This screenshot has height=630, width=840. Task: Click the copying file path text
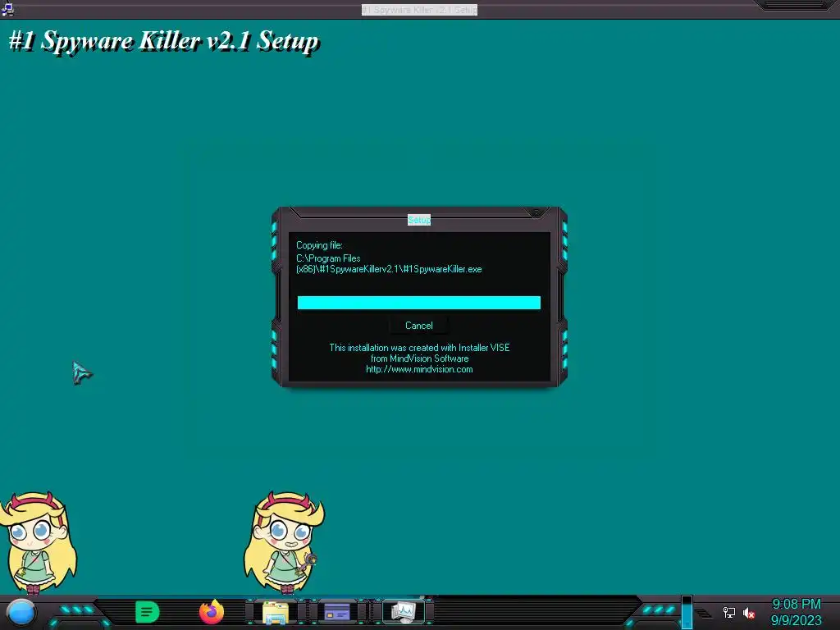(x=389, y=263)
